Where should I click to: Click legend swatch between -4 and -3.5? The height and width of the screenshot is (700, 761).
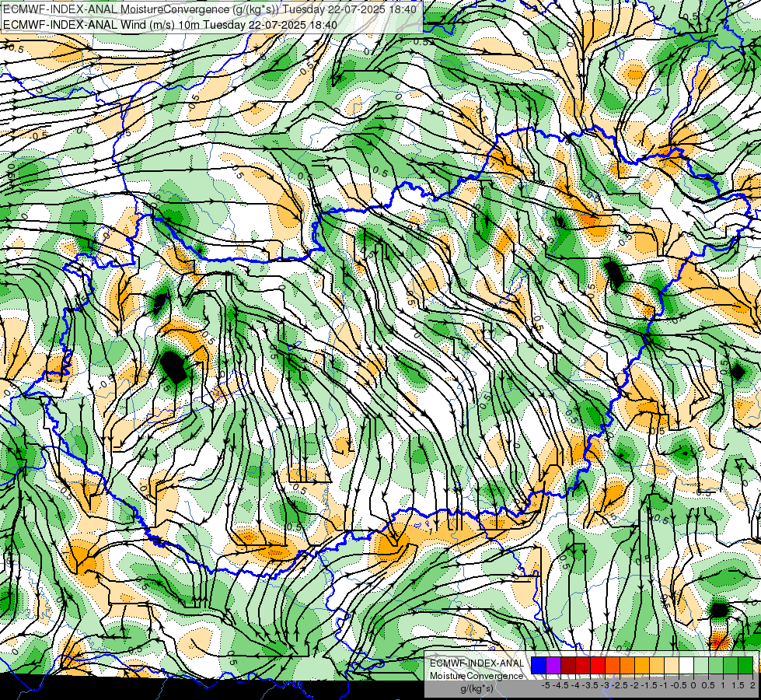pyautogui.click(x=583, y=666)
